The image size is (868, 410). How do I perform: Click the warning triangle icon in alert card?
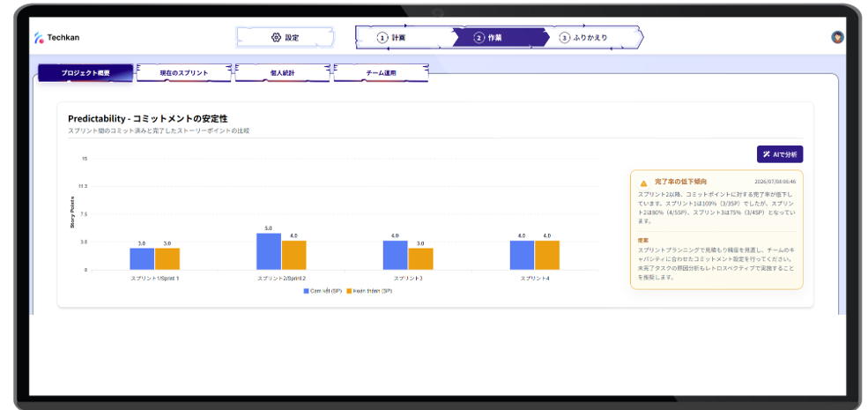click(644, 183)
